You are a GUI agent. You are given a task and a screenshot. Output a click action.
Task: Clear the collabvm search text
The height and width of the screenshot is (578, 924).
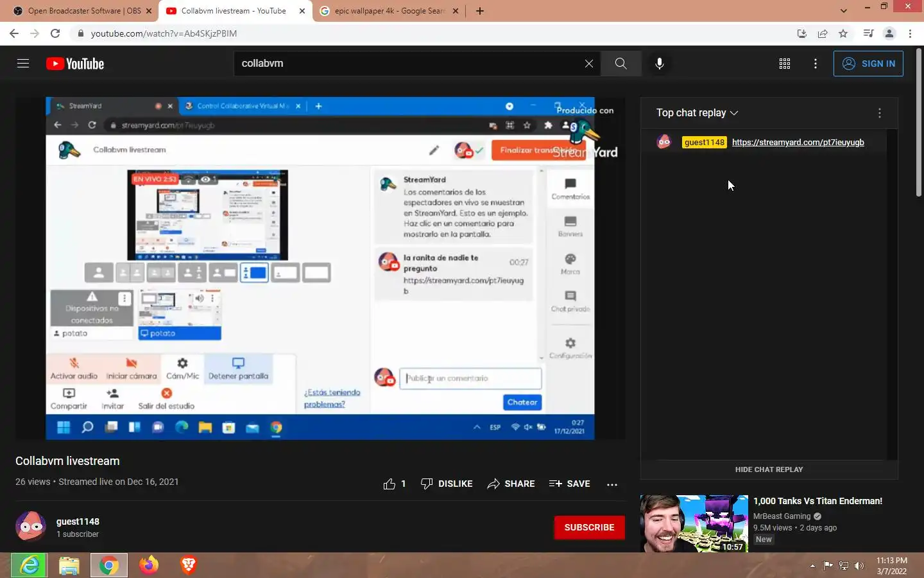point(588,64)
